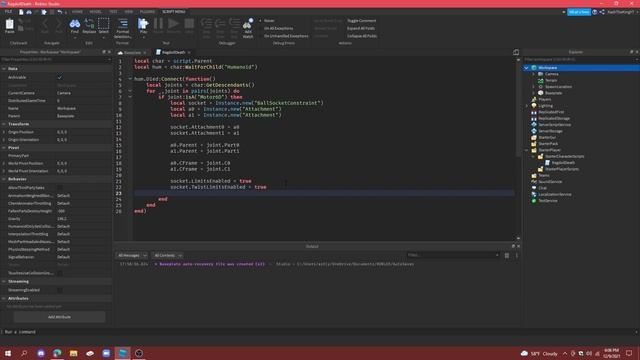640x360 pixels.
Task: Switch to the HOME ribbon tab
Action: (77, 11)
